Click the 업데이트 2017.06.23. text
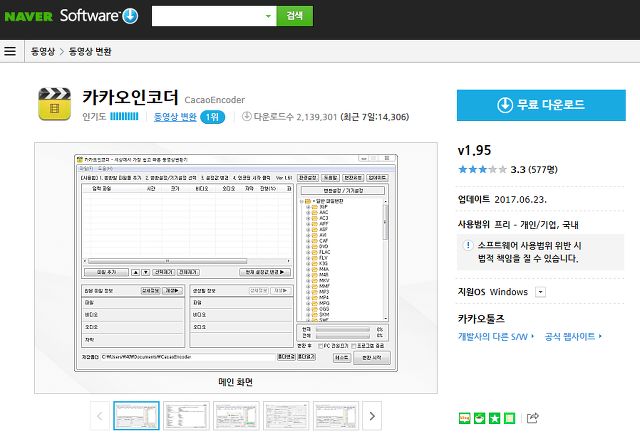 click(x=502, y=200)
